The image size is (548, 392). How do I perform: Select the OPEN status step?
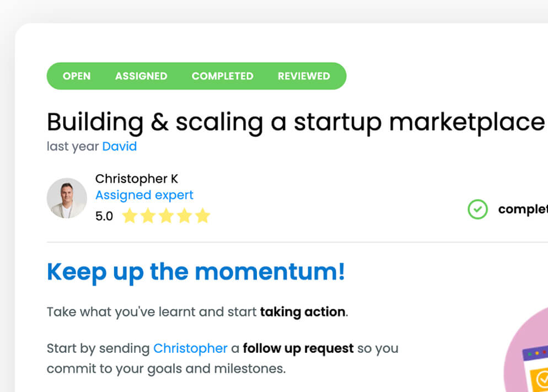[77, 76]
